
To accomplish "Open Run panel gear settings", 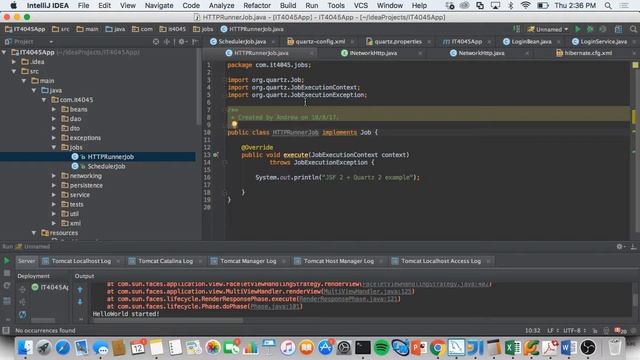I will (x=620, y=247).
